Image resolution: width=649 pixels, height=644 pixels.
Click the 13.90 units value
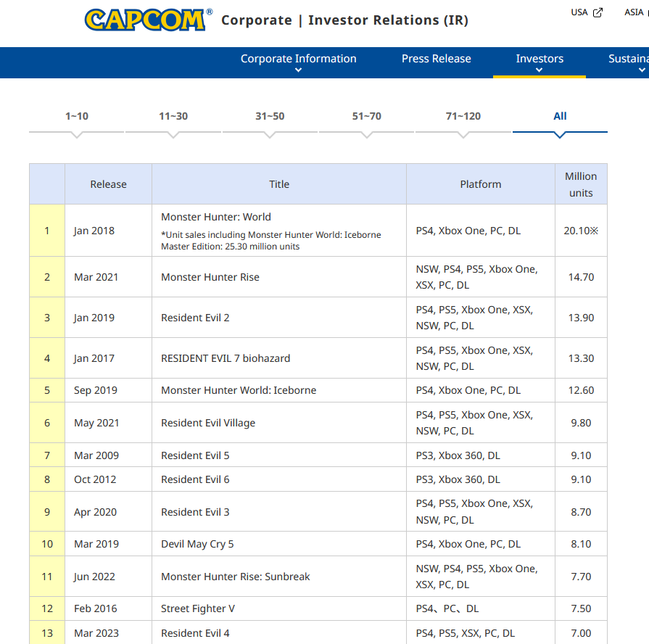point(581,318)
